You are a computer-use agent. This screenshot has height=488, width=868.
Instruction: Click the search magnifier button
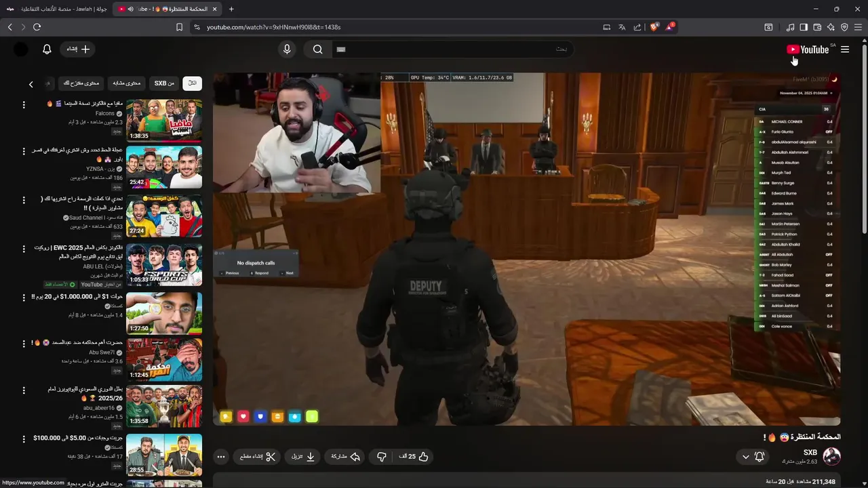[x=317, y=49]
